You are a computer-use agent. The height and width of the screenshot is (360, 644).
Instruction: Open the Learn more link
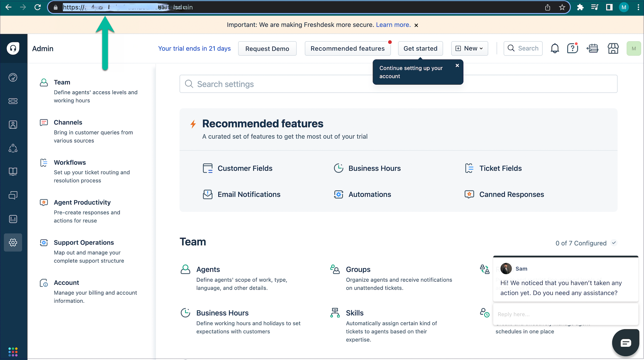(x=393, y=25)
